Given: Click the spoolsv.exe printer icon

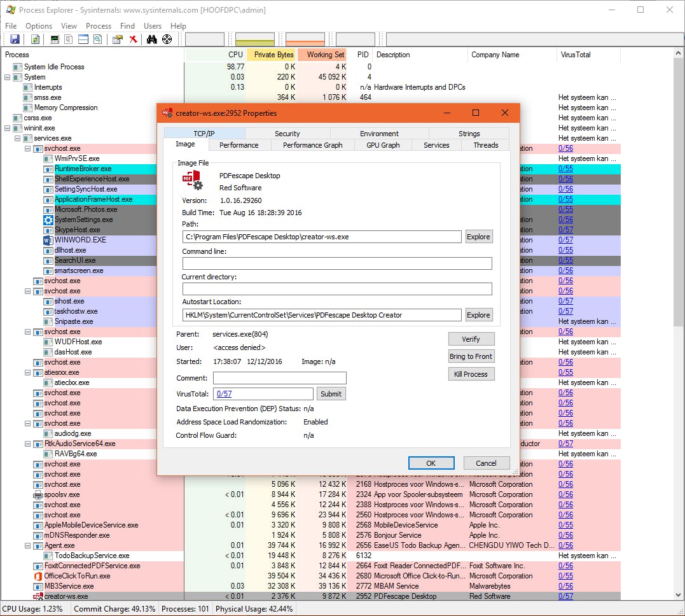Looking at the screenshot, I should click(38, 495).
